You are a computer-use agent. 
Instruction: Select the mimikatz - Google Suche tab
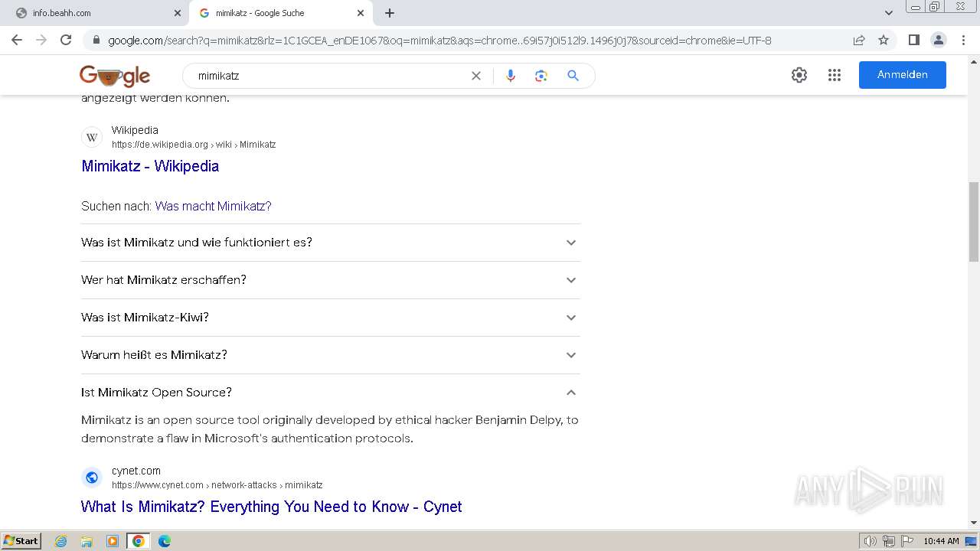pos(279,13)
